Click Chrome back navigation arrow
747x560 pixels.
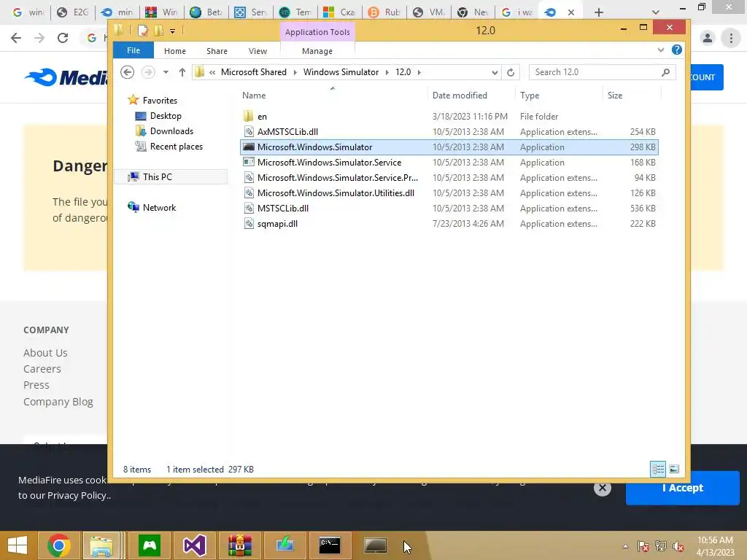pyautogui.click(x=16, y=38)
